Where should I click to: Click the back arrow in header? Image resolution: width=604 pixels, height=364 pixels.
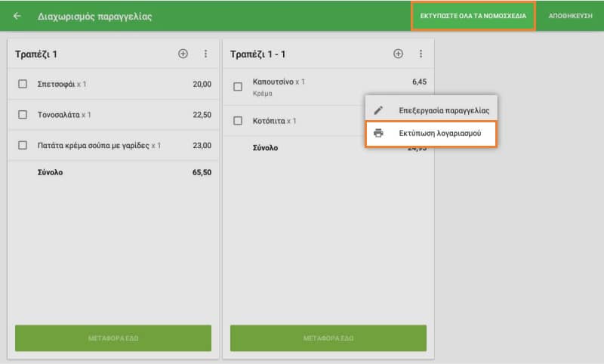(x=17, y=16)
